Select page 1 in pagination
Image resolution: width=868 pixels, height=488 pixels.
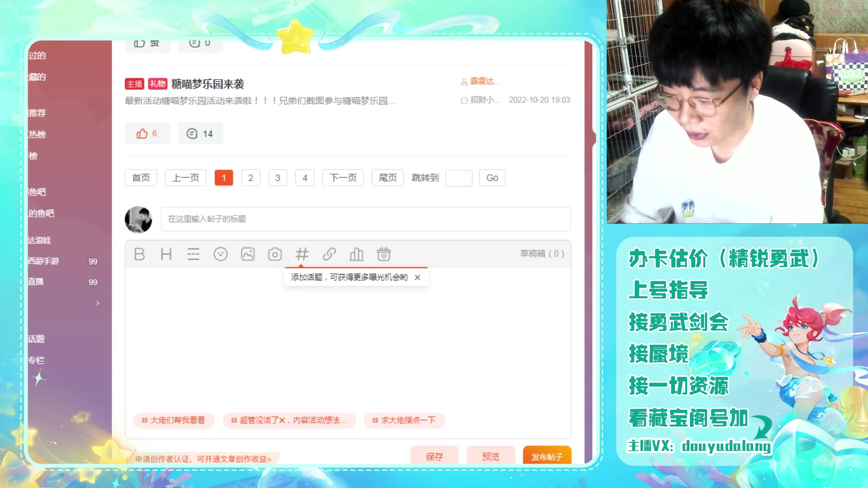tap(224, 178)
